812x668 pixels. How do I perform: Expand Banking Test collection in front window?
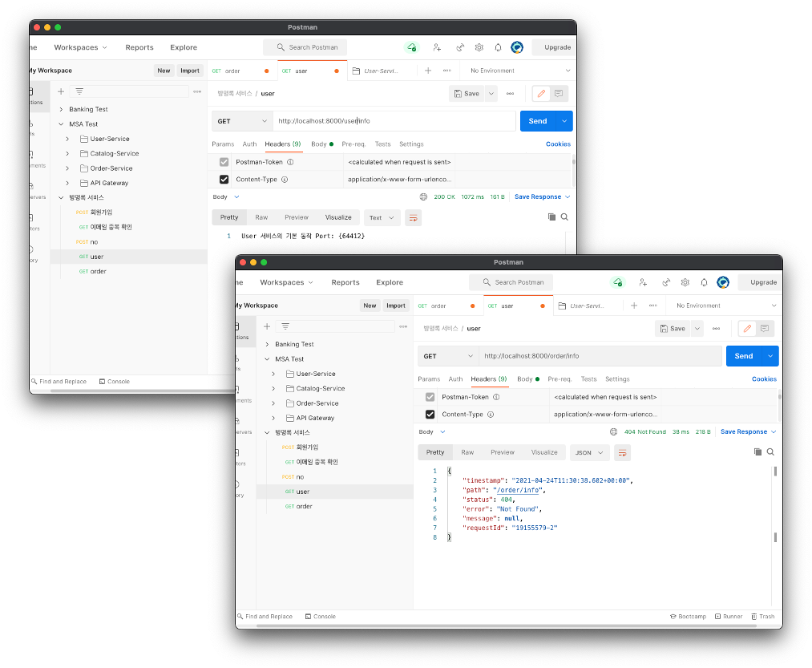pos(267,344)
